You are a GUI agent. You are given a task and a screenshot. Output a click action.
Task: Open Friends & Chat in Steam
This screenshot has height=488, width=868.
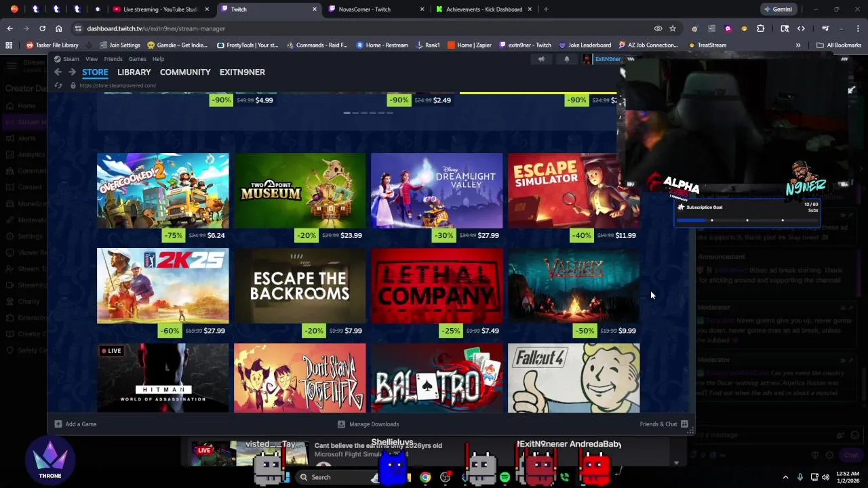[x=664, y=424]
